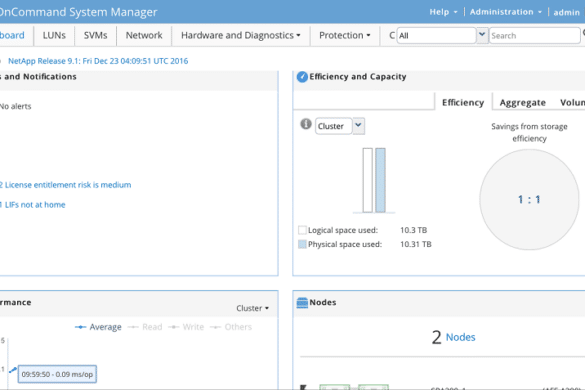The height and width of the screenshot is (390, 585).
Task: Click into the Search field
Action: click(x=534, y=35)
